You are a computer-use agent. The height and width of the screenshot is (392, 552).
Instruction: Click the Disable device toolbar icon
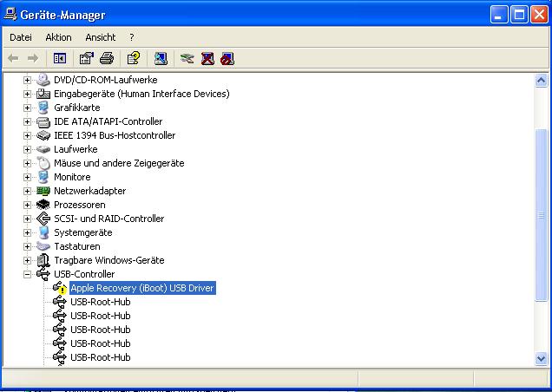[x=227, y=58]
